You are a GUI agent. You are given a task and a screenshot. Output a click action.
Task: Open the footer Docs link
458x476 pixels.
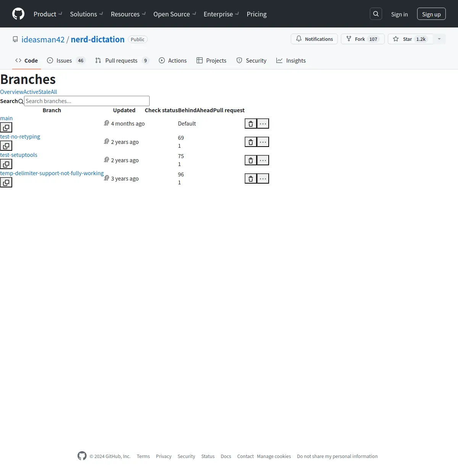coord(226,456)
